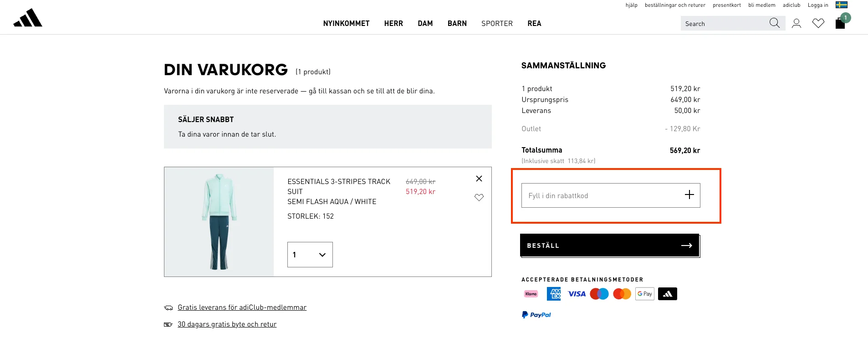868x343 pixels.
Task: Open the wishlist heart icon
Action: click(x=818, y=23)
